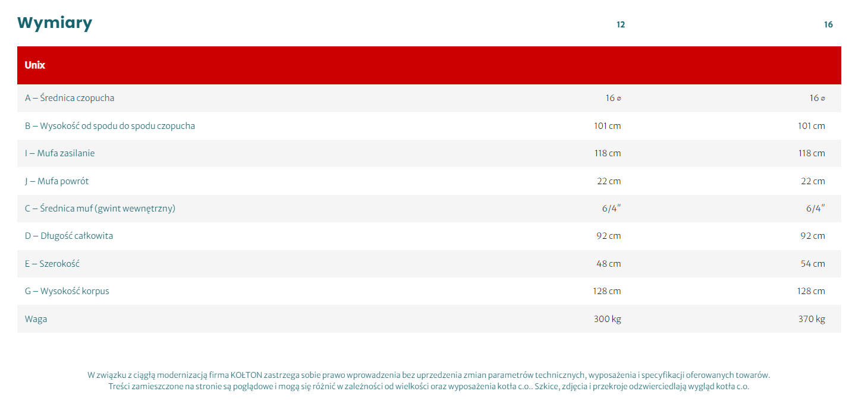Click the 'A – Średnica czopucha' row label

tap(70, 98)
